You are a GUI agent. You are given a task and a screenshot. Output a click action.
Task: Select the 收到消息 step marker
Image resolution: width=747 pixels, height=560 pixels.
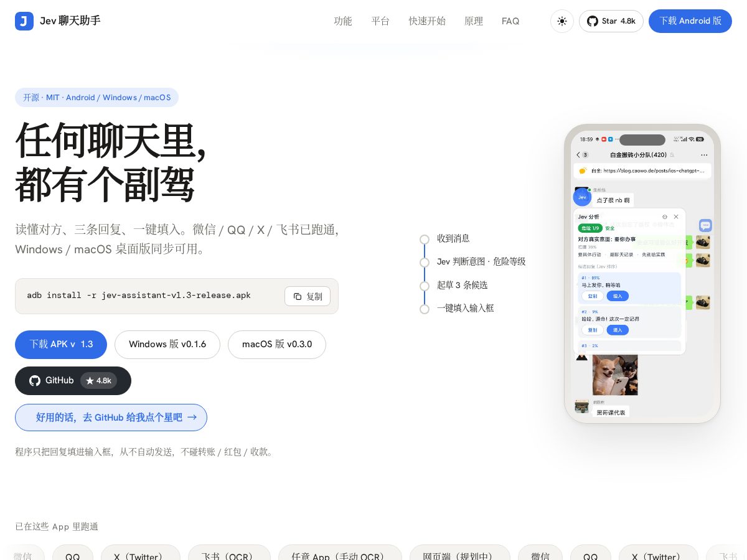pyautogui.click(x=425, y=239)
